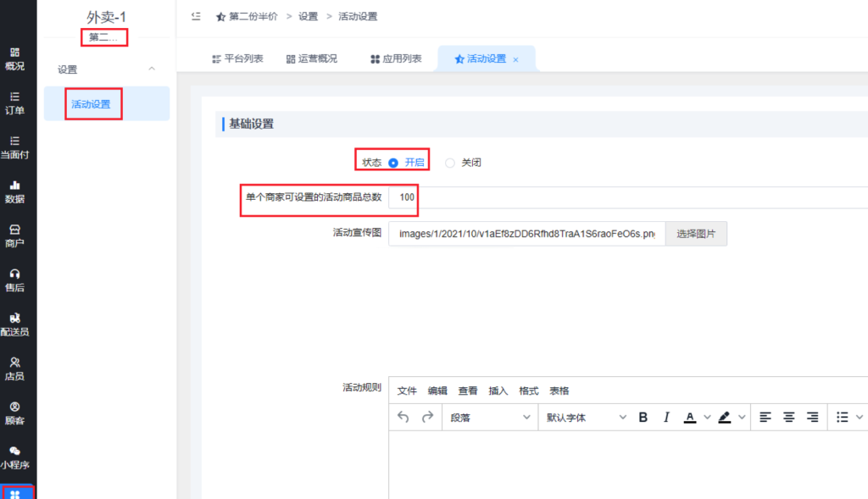This screenshot has width=868, height=499.
Task: Open the 默认字体 font dropdown
Action: tap(586, 417)
